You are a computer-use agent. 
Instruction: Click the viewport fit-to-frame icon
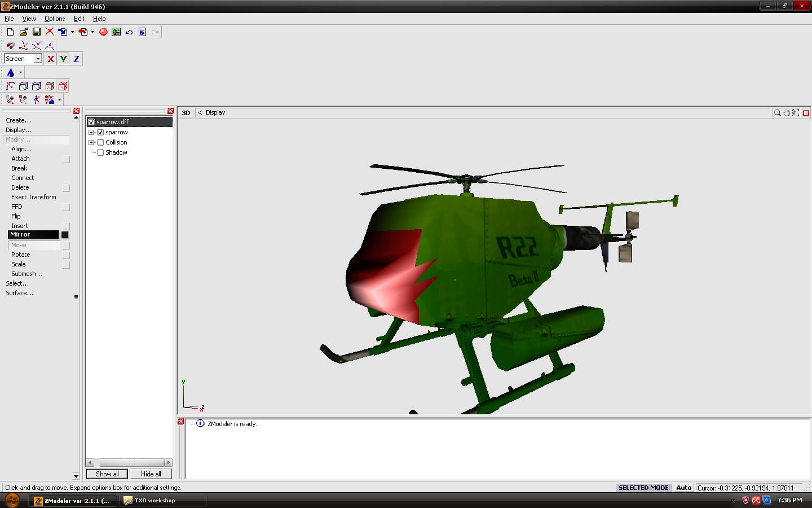pos(796,113)
